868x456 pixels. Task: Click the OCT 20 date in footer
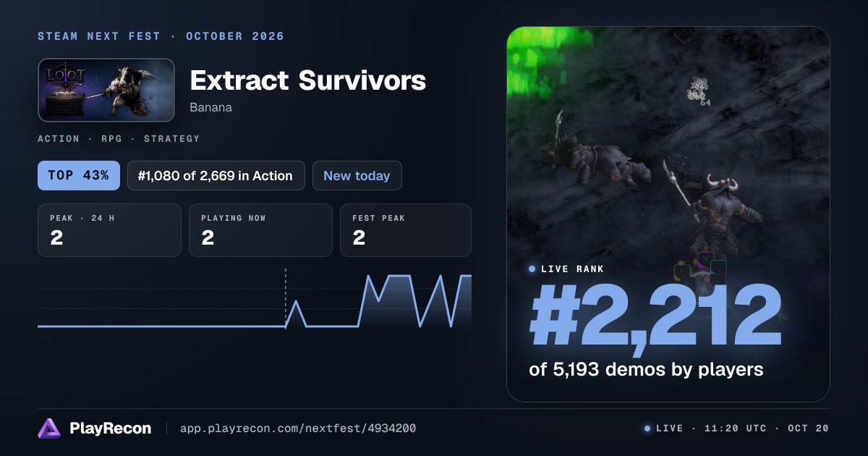click(x=808, y=428)
